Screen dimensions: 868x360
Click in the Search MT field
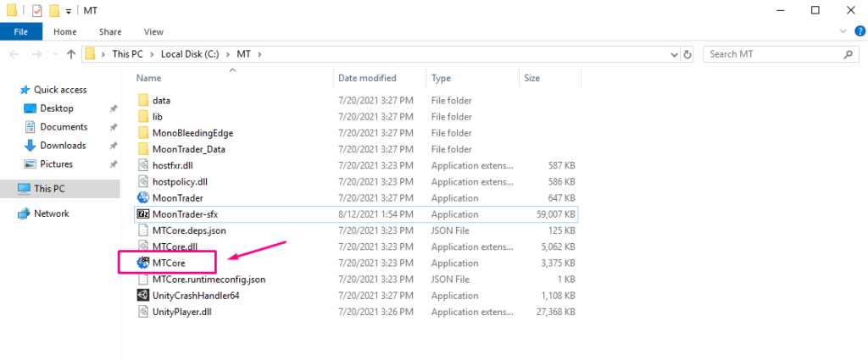[780, 54]
